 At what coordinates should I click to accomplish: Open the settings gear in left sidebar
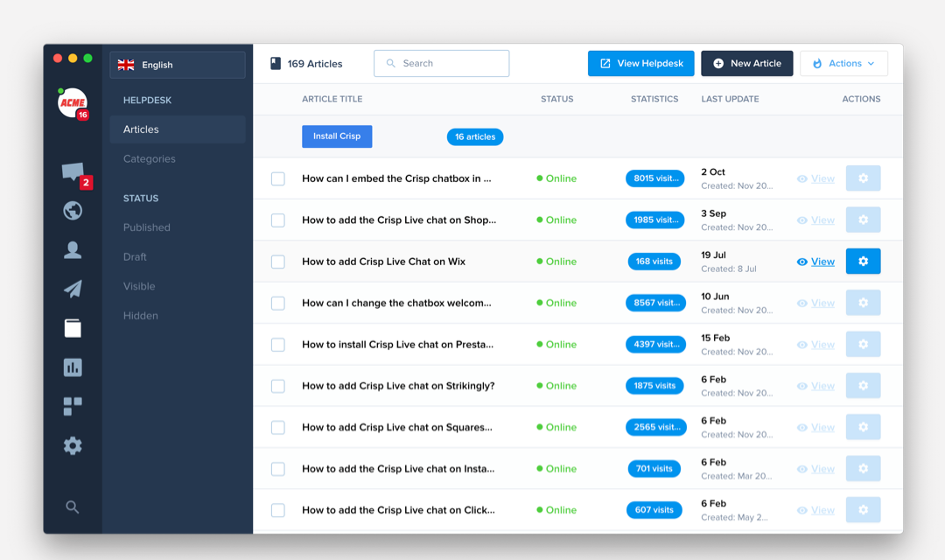pos(73,445)
